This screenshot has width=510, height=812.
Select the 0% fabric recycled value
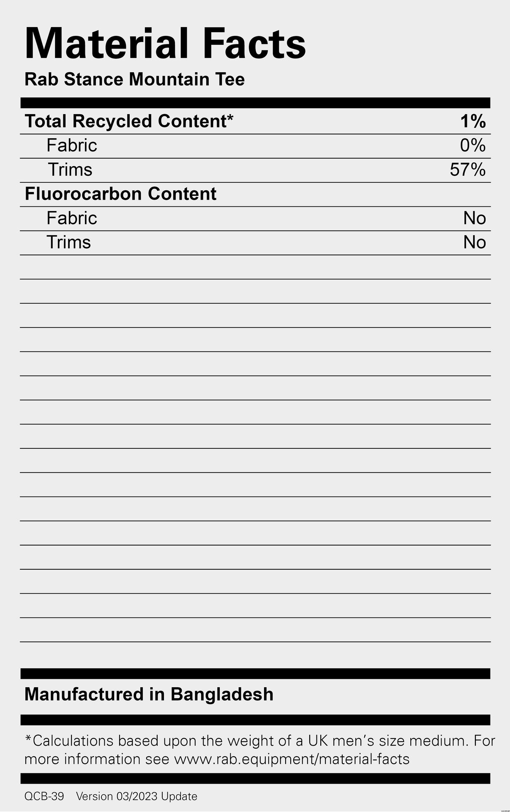(x=473, y=145)
